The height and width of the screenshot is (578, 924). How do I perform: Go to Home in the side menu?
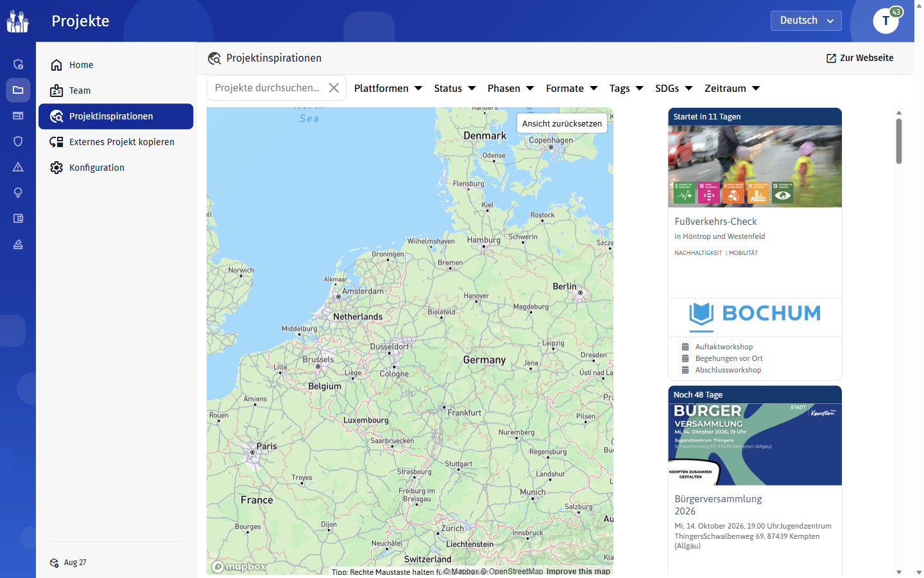(116, 65)
